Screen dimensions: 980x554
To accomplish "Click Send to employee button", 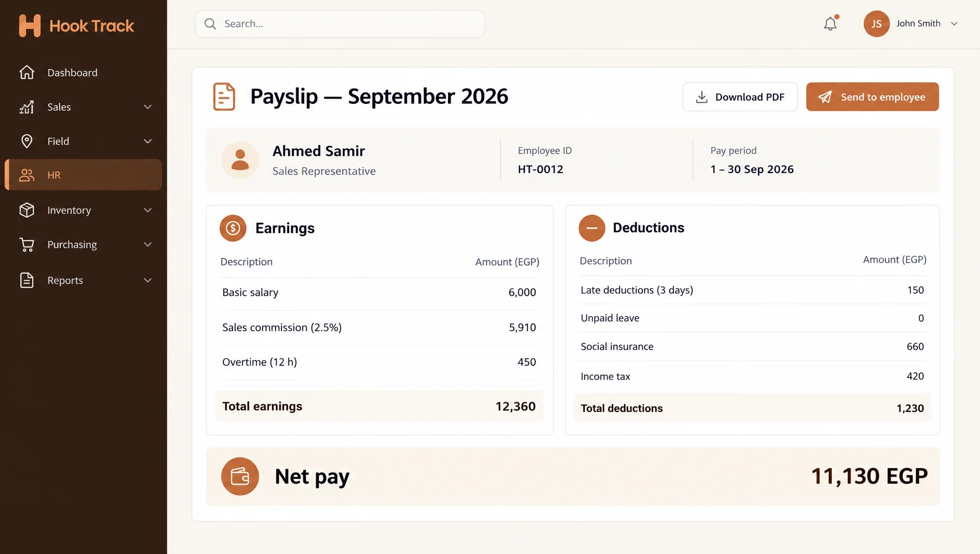I will pos(872,97).
